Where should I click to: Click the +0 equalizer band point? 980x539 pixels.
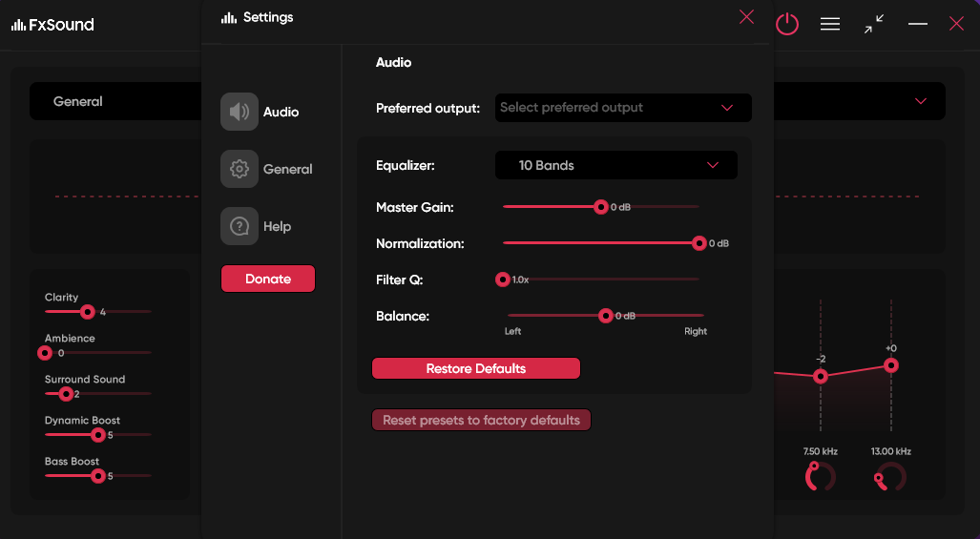[891, 365]
